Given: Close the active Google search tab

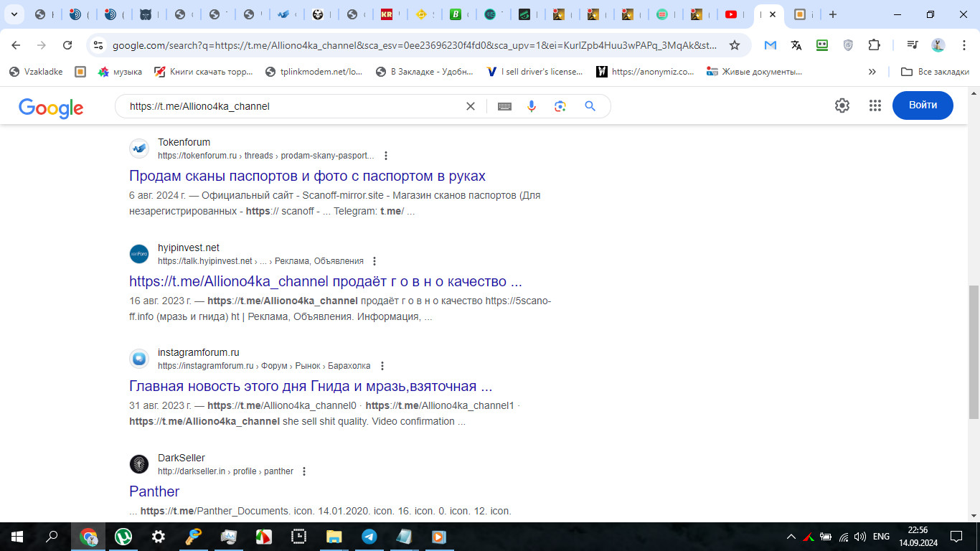Looking at the screenshot, I should tap(773, 14).
